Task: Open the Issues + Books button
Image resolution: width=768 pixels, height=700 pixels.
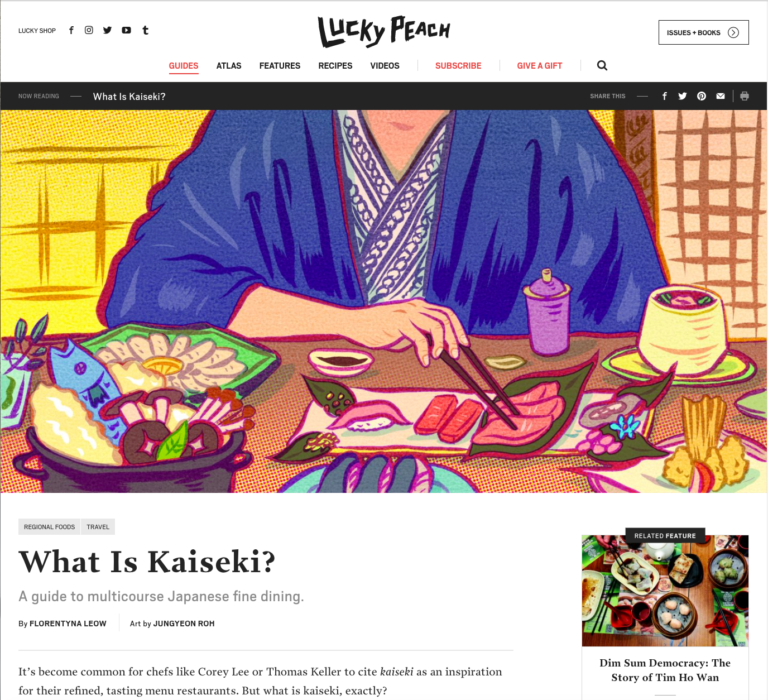Action: click(703, 32)
